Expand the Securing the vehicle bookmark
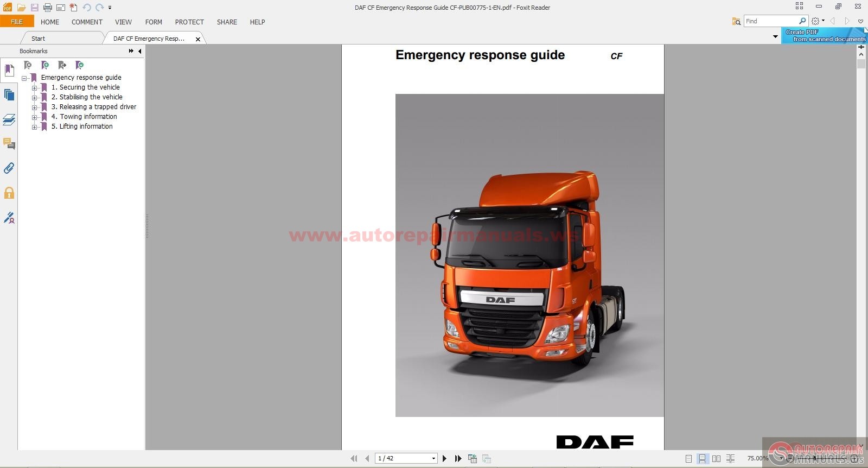868x468 pixels. tap(34, 88)
